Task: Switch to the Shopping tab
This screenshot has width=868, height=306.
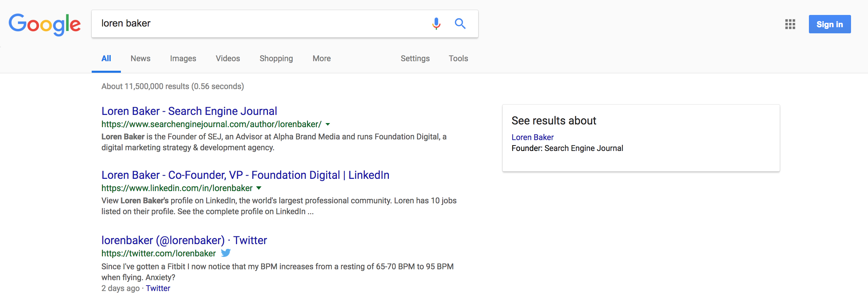Action: tap(276, 58)
